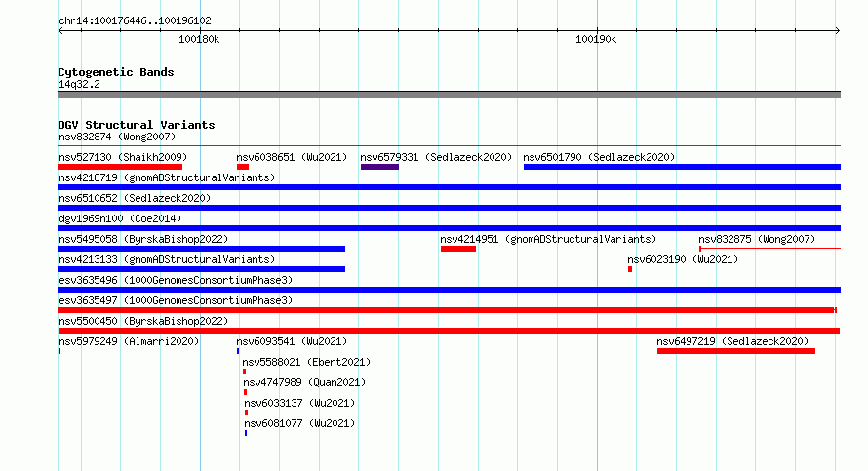The image size is (868, 471).
Task: Click the 14q32.2 cytogenetic band bar
Action: coord(450,95)
